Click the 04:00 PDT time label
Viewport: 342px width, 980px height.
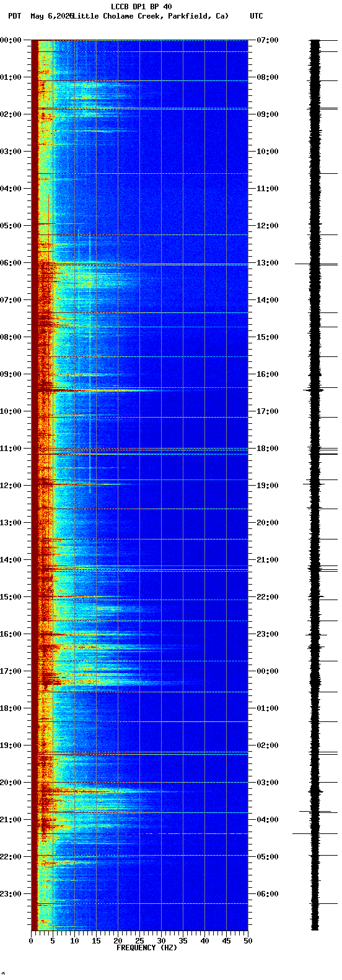tap(11, 189)
